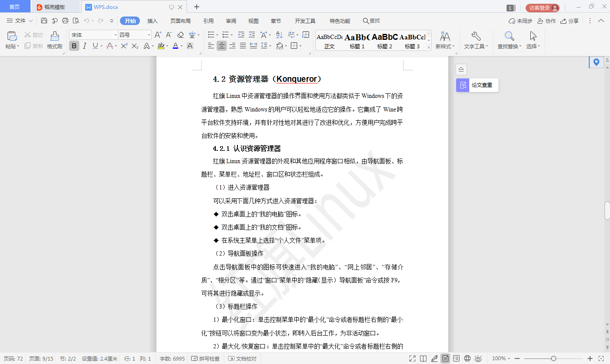
Task: Open the font size dropdown (四号)
Action: click(x=149, y=35)
